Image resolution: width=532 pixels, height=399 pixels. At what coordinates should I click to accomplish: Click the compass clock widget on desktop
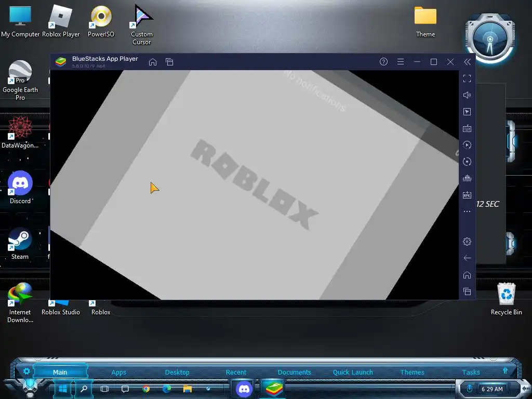(x=490, y=39)
